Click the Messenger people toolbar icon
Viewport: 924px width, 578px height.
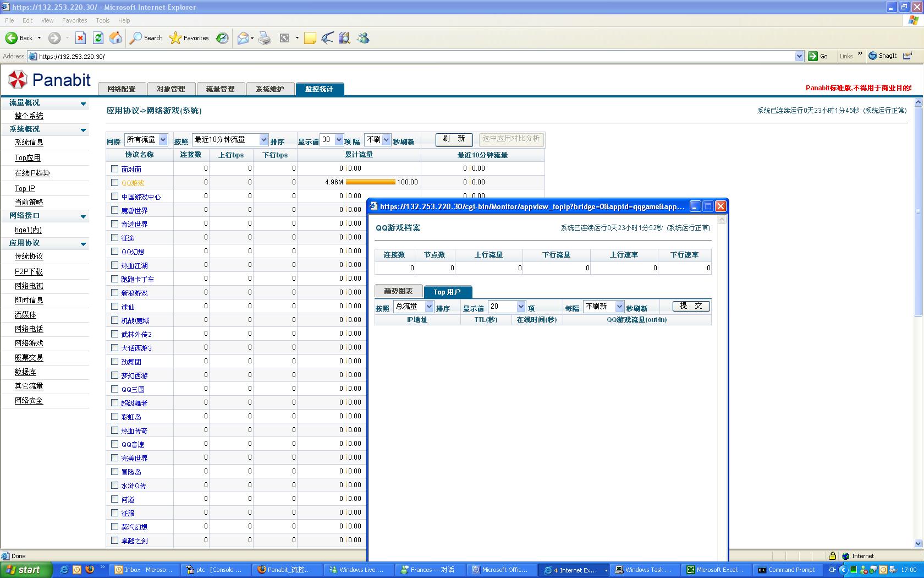(363, 38)
